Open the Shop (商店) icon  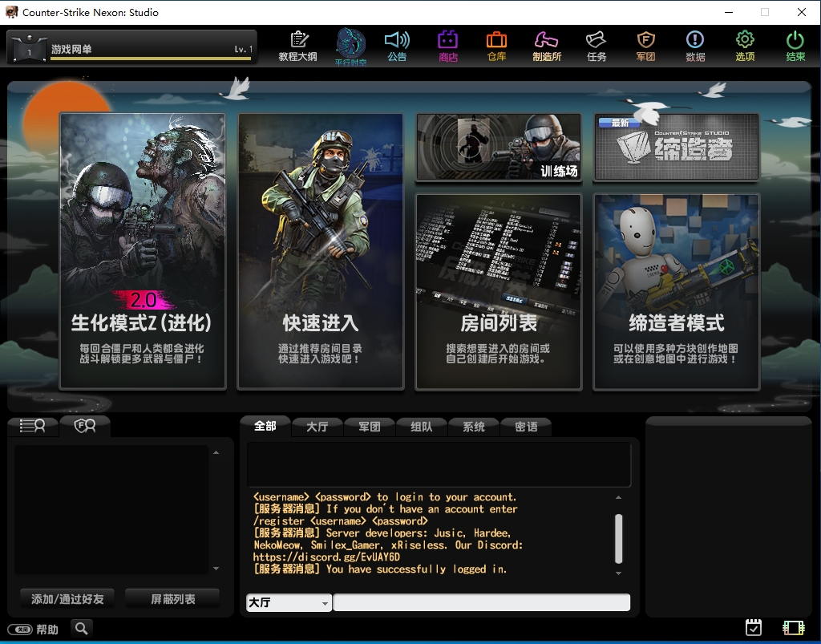click(448, 46)
